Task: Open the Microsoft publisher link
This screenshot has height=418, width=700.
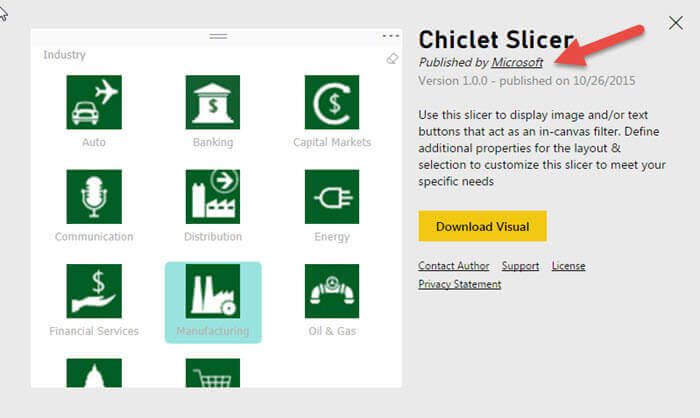Action: pos(517,62)
